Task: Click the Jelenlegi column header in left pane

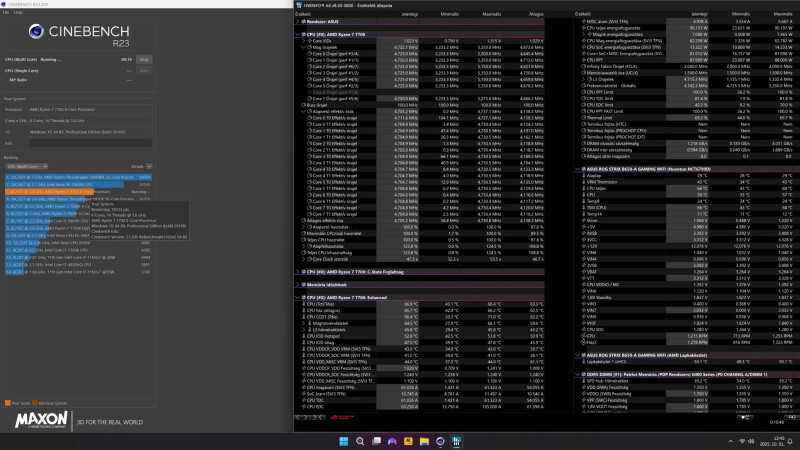Action: 409,14
